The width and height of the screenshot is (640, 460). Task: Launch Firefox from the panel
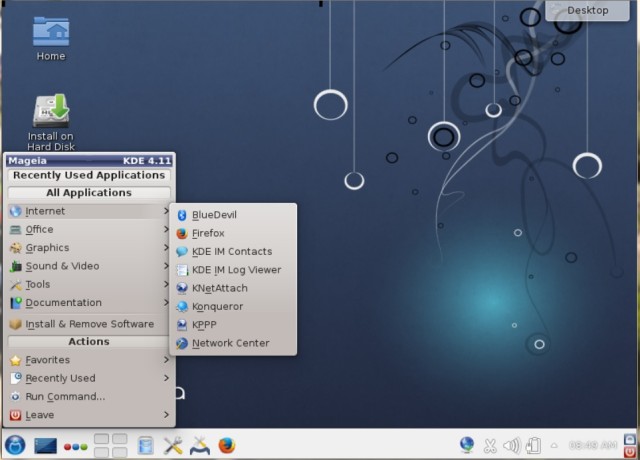(227, 446)
